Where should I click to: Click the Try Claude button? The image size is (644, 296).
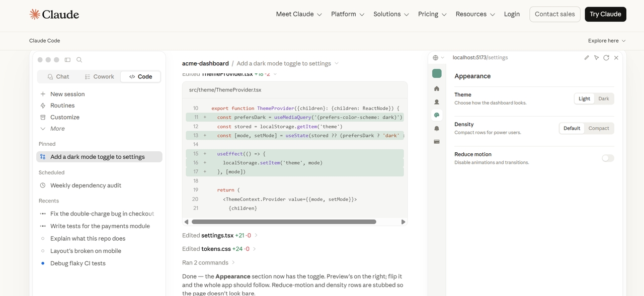coord(605,14)
